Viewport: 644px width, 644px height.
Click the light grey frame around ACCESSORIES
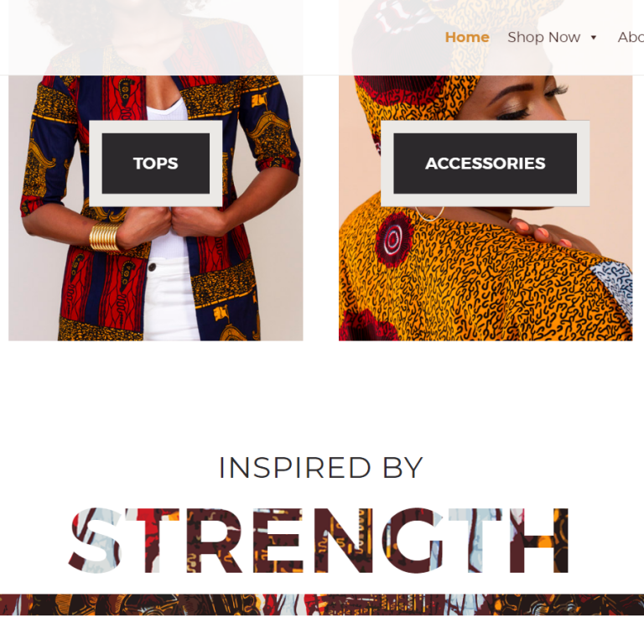pos(485,127)
